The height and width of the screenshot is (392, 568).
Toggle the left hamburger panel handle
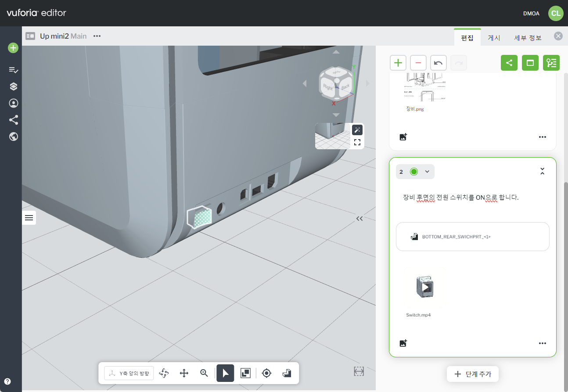29,218
